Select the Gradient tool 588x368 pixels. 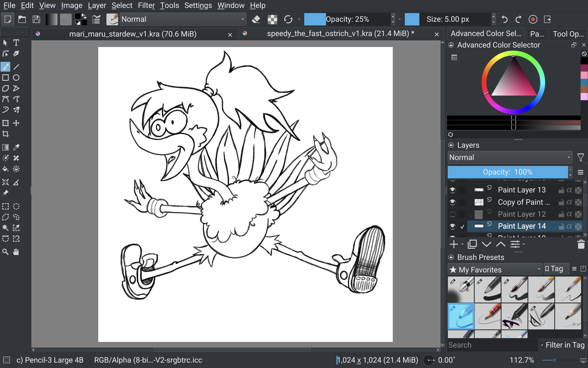(5, 147)
